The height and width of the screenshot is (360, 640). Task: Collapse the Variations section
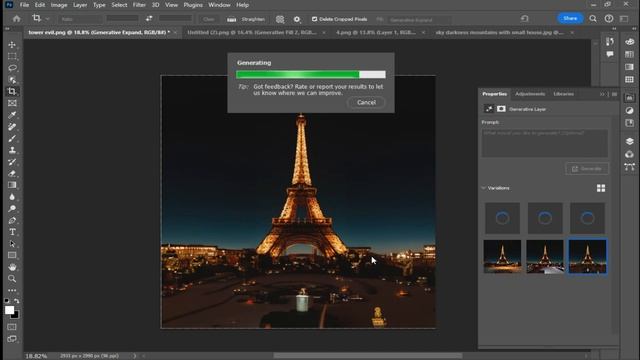(484, 188)
